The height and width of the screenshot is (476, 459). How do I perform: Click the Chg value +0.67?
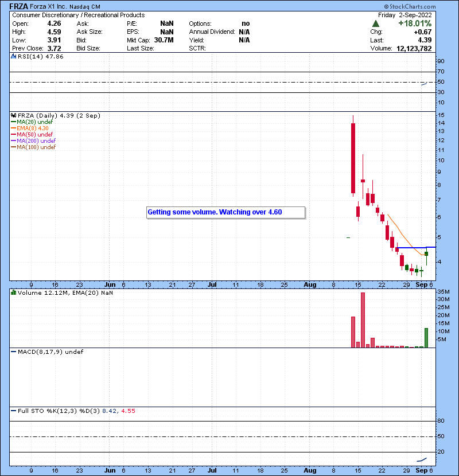click(422, 32)
